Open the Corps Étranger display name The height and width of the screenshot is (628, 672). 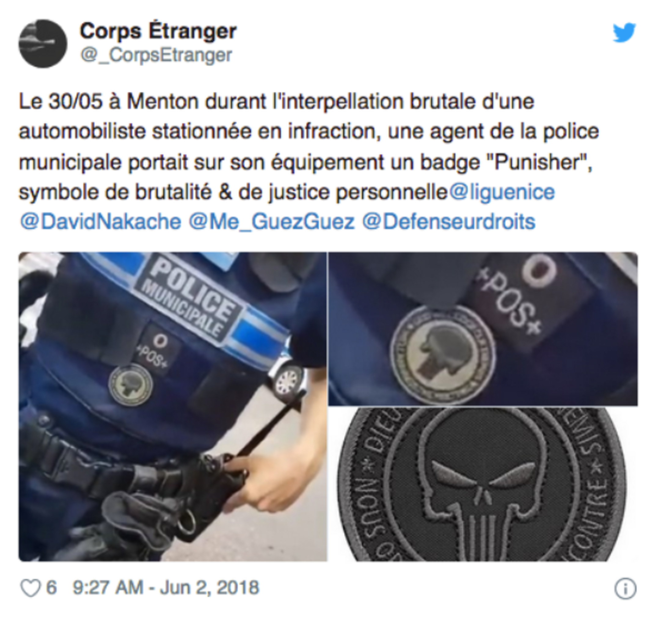point(158,31)
